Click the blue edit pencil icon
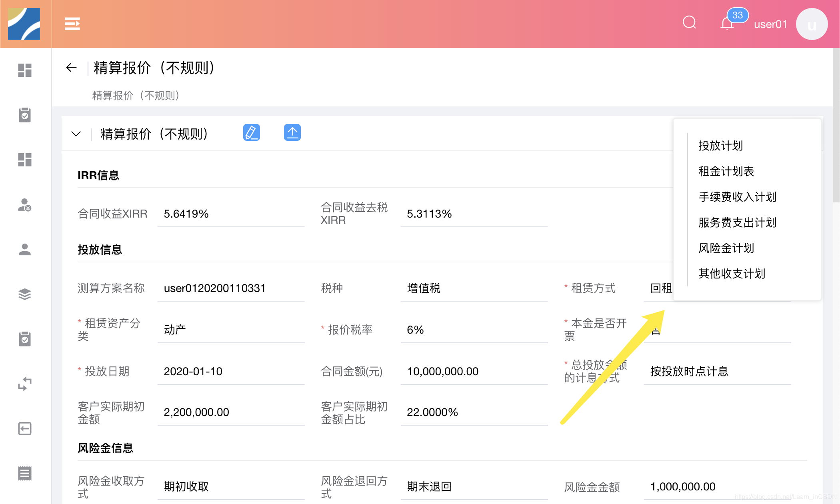The width and height of the screenshot is (840, 504). [x=251, y=133]
